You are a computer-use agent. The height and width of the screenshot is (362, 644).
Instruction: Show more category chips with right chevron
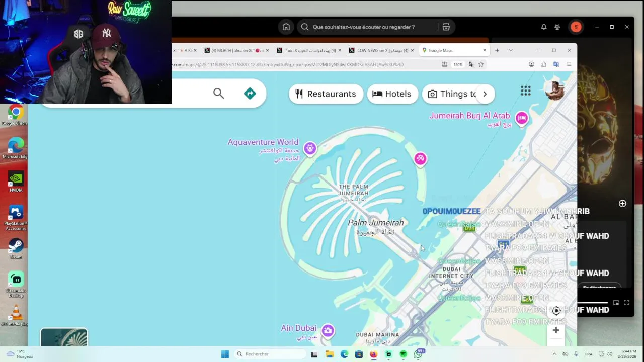click(485, 94)
